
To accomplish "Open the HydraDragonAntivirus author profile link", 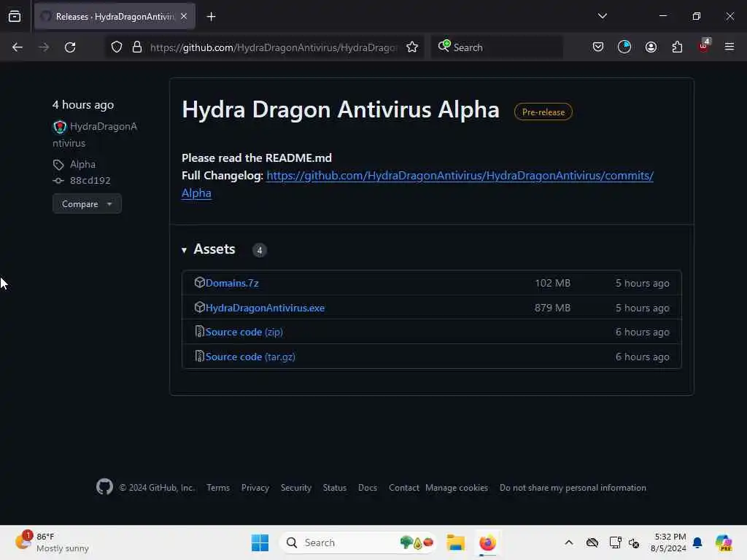I will (95, 135).
